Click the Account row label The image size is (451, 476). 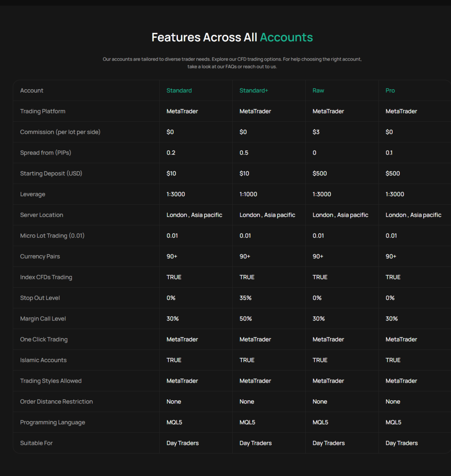[x=31, y=90]
